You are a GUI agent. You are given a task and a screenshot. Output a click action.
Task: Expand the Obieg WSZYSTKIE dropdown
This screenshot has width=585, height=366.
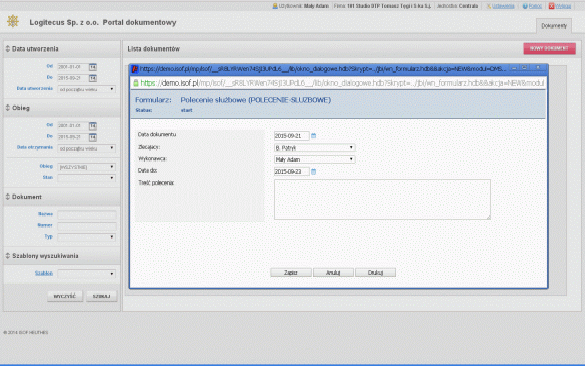[87, 167]
